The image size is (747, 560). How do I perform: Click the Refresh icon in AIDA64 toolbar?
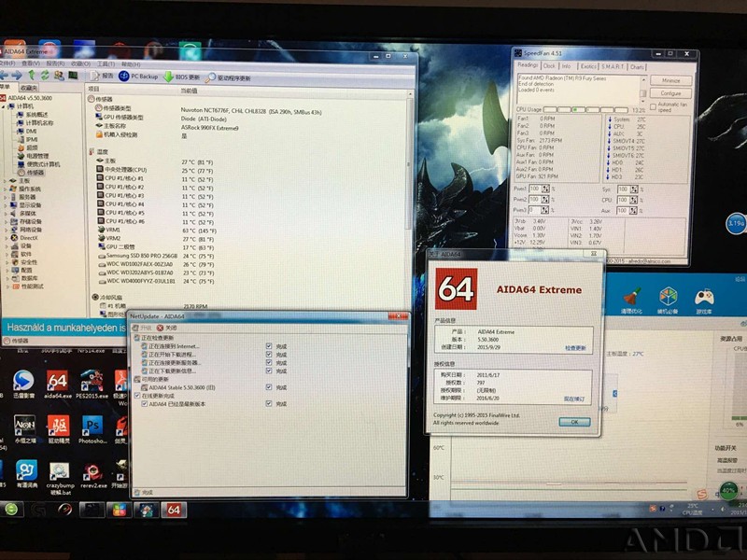[45, 76]
